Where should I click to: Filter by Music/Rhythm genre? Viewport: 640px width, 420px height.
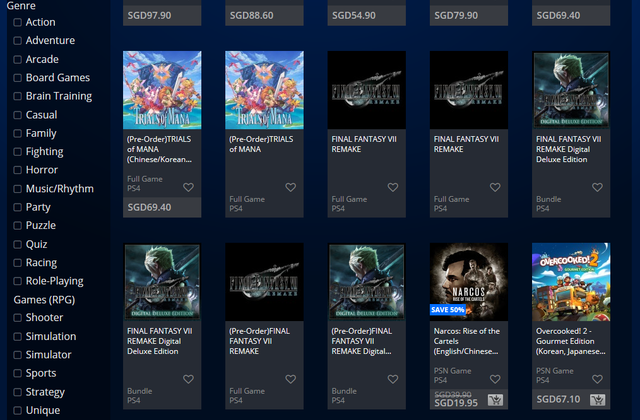[x=18, y=189]
